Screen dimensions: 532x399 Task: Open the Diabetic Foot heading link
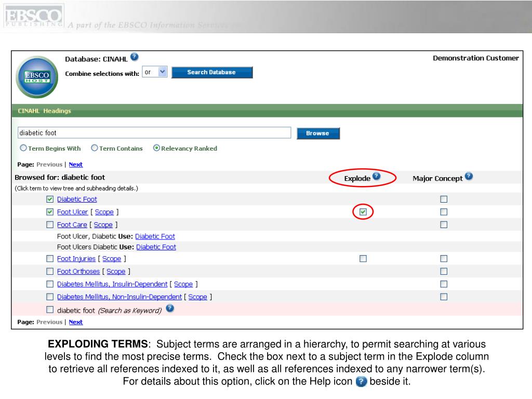point(77,199)
